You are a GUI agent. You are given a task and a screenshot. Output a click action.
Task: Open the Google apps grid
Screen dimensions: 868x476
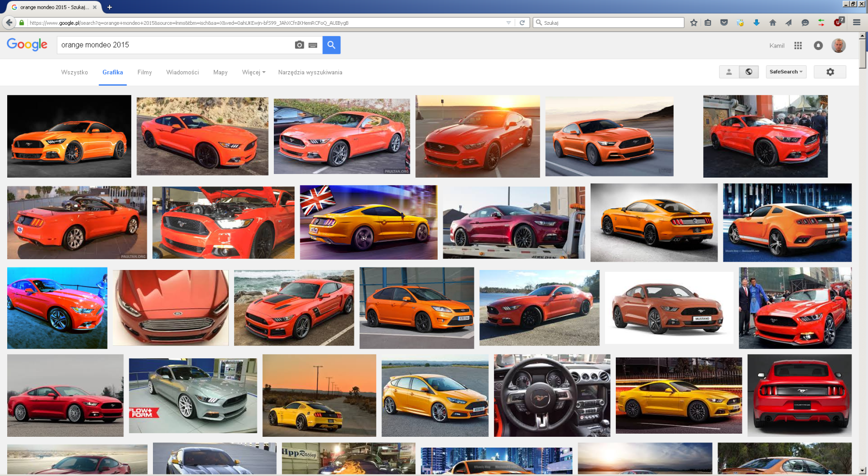pos(798,45)
